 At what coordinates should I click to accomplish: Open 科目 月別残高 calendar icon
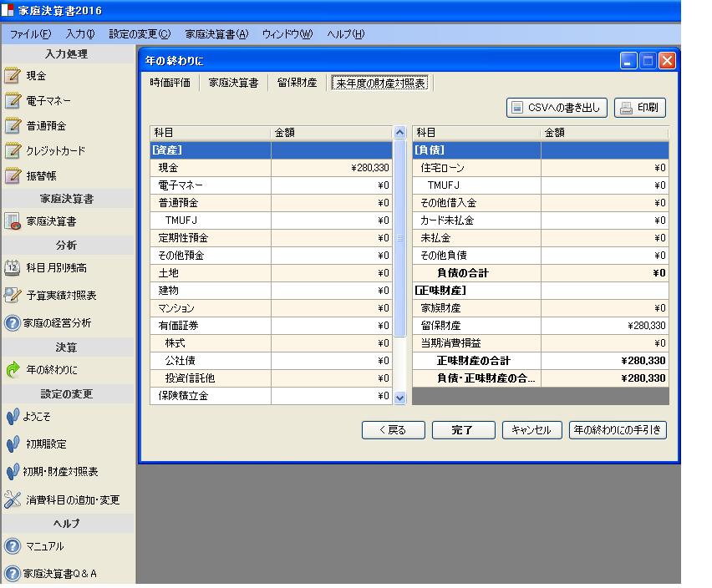click(x=13, y=267)
